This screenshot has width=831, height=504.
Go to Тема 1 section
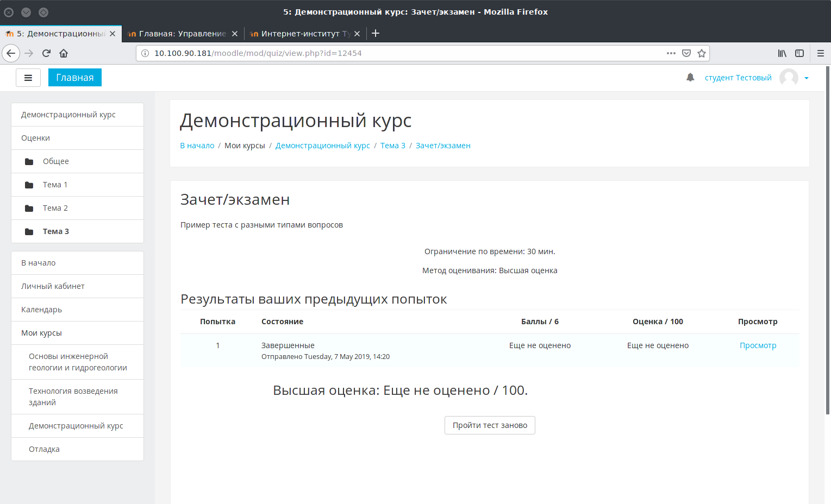tap(77, 185)
